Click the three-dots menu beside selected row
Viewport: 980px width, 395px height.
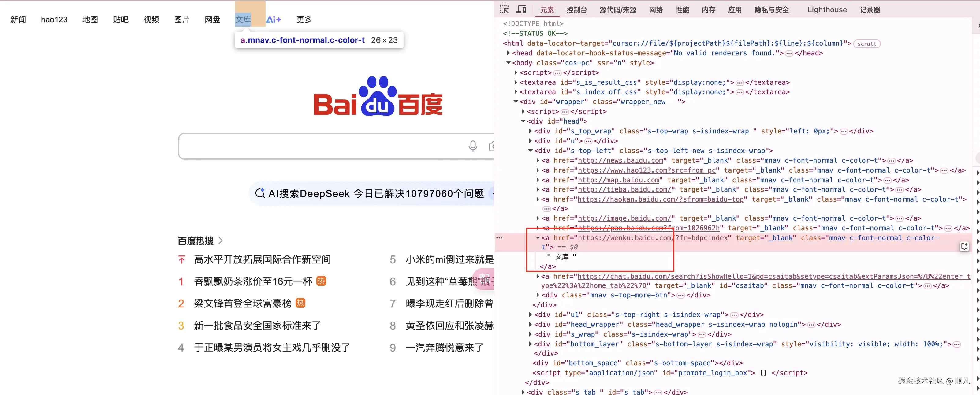[x=499, y=238]
